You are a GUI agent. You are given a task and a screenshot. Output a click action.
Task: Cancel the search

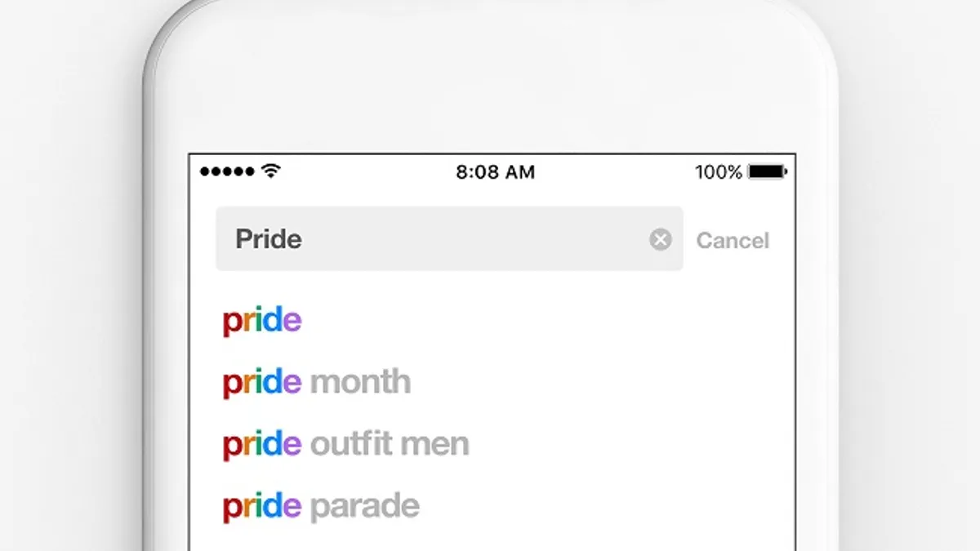point(733,241)
